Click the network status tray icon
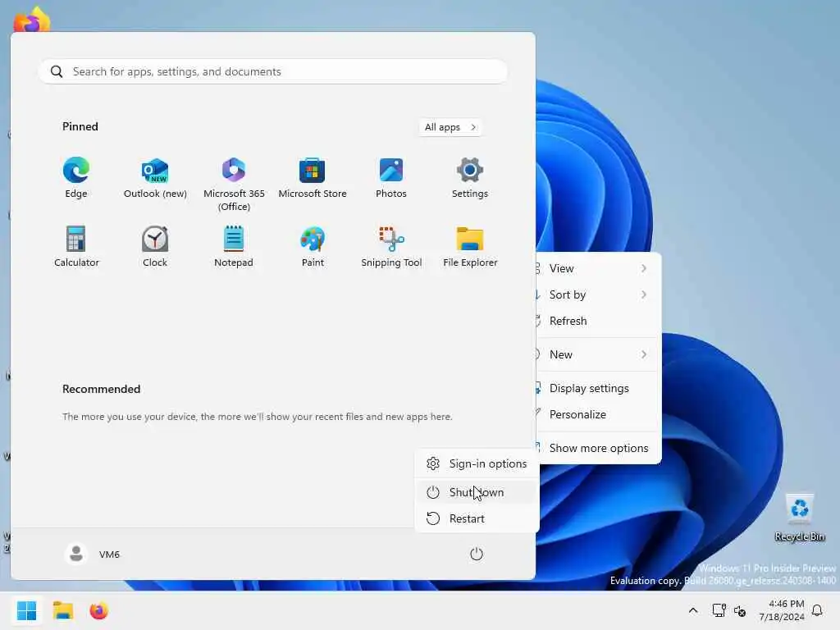 point(719,610)
